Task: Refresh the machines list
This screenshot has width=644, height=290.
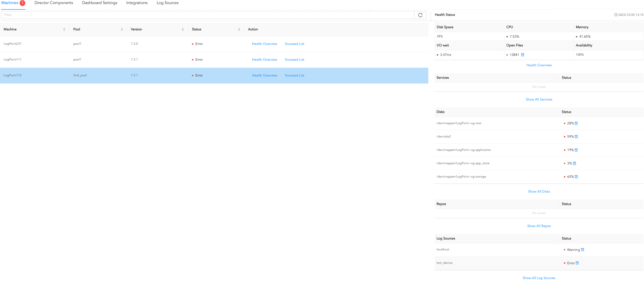Action: tap(420, 15)
